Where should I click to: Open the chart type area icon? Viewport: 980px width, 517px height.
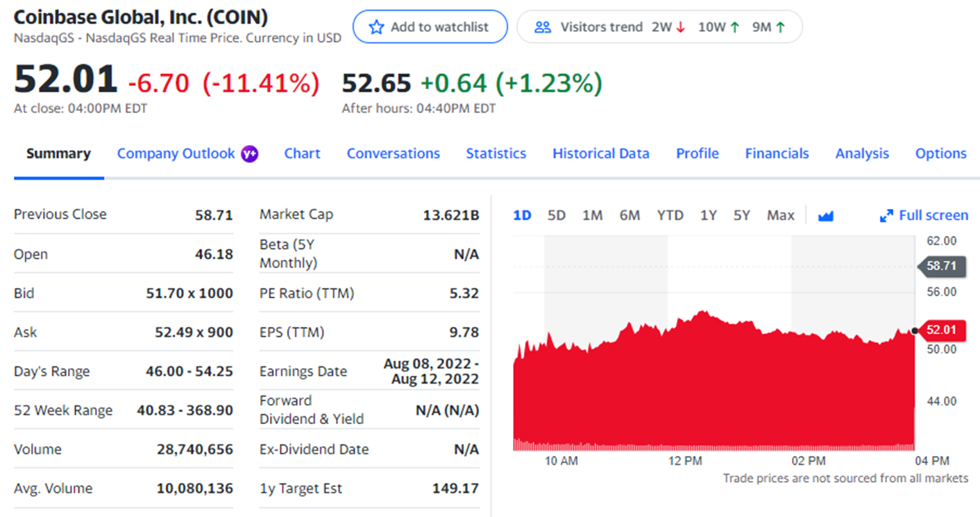point(825,216)
